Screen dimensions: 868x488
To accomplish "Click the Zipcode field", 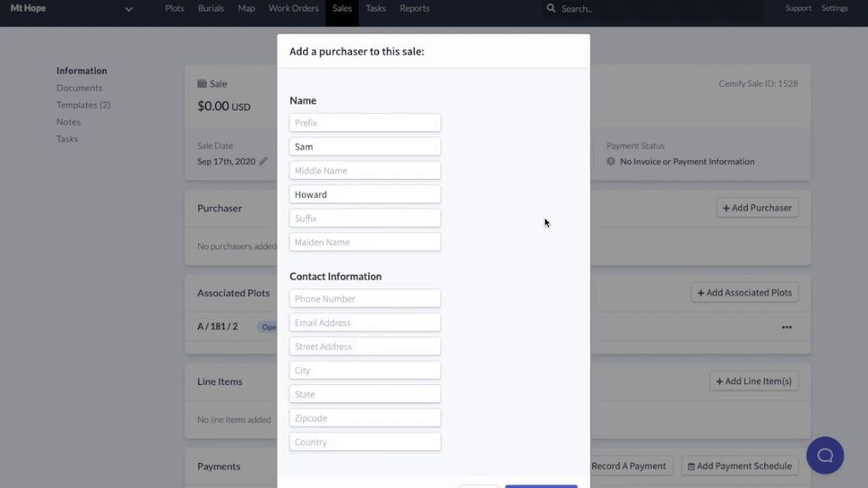I will point(365,418).
